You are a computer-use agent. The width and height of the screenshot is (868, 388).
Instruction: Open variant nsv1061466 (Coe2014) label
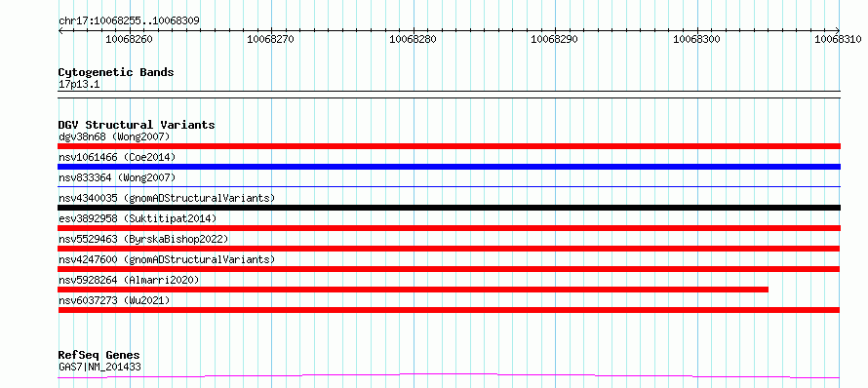(x=117, y=157)
